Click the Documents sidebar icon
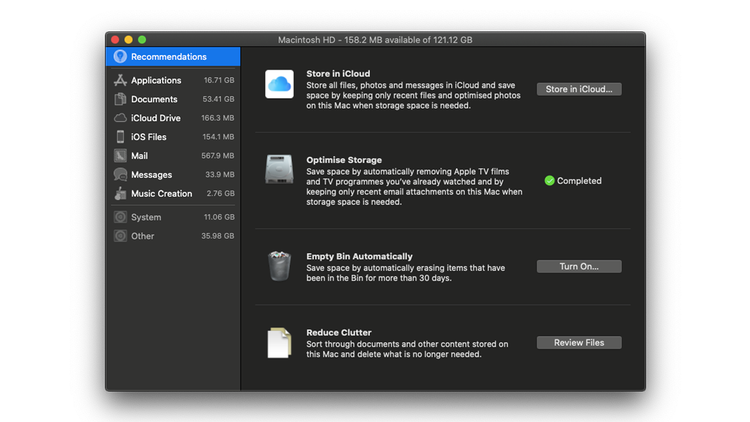 tap(120, 99)
